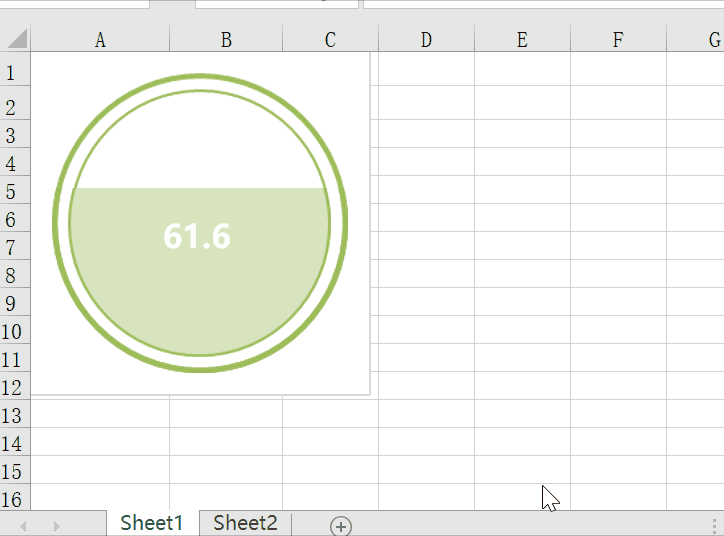The height and width of the screenshot is (536, 724).
Task: Select row 16 header
Action: coord(15,498)
